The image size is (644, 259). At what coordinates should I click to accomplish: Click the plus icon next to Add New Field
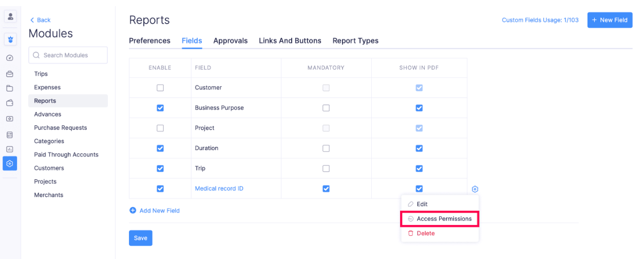(132, 211)
